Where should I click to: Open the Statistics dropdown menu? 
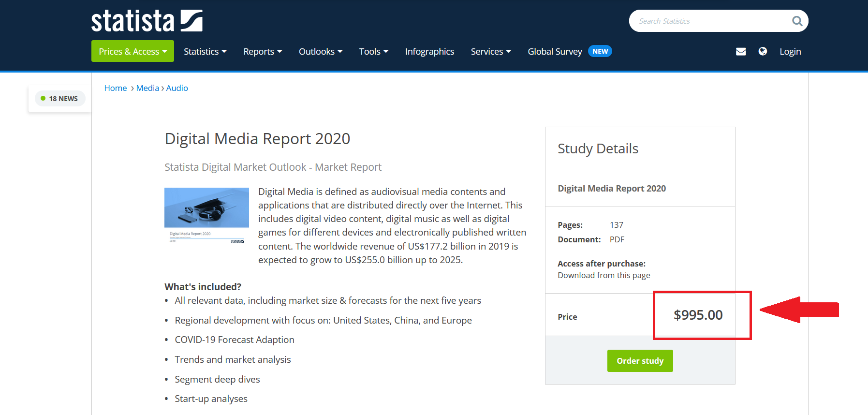(x=205, y=51)
